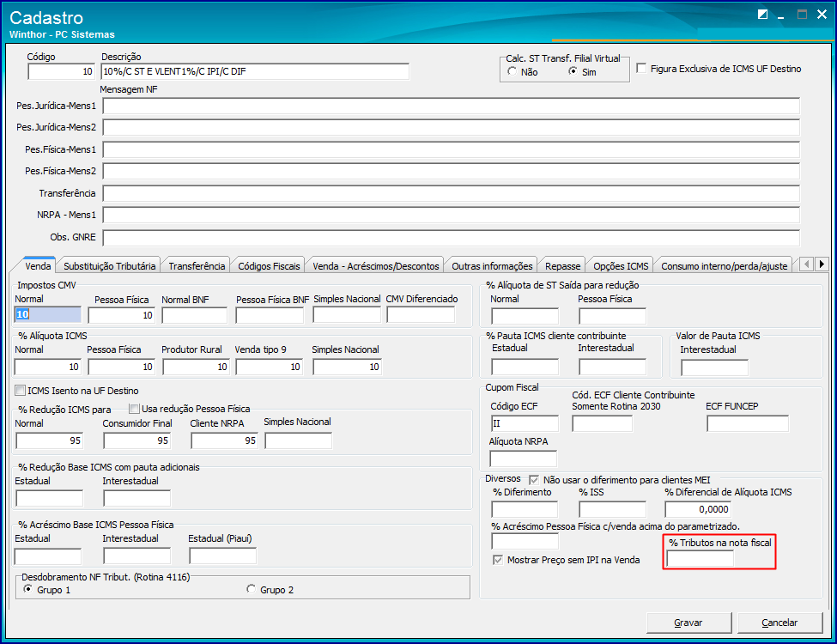Toggle Não usar o diferimento para clientes MEI
The width and height of the screenshot is (837, 644).
534,480
